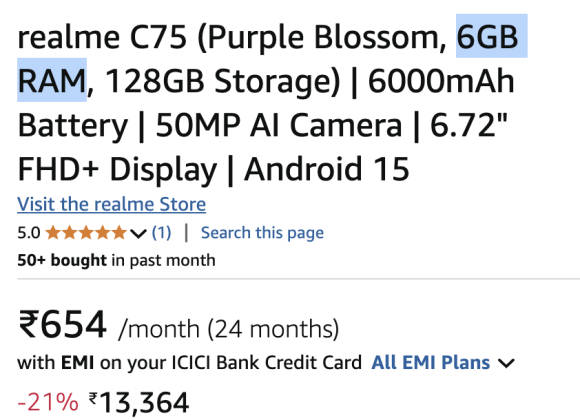Click the ₹654 monthly EMI price
The height and width of the screenshot is (420, 580).
point(63,325)
